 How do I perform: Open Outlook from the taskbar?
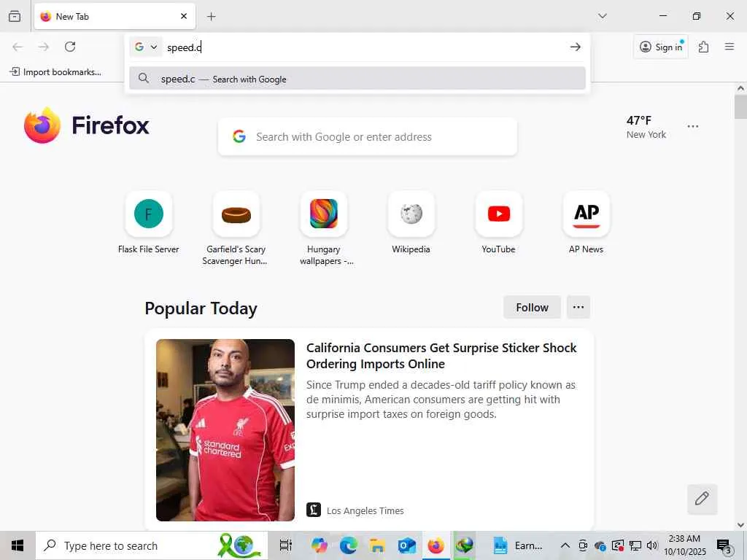click(x=407, y=545)
